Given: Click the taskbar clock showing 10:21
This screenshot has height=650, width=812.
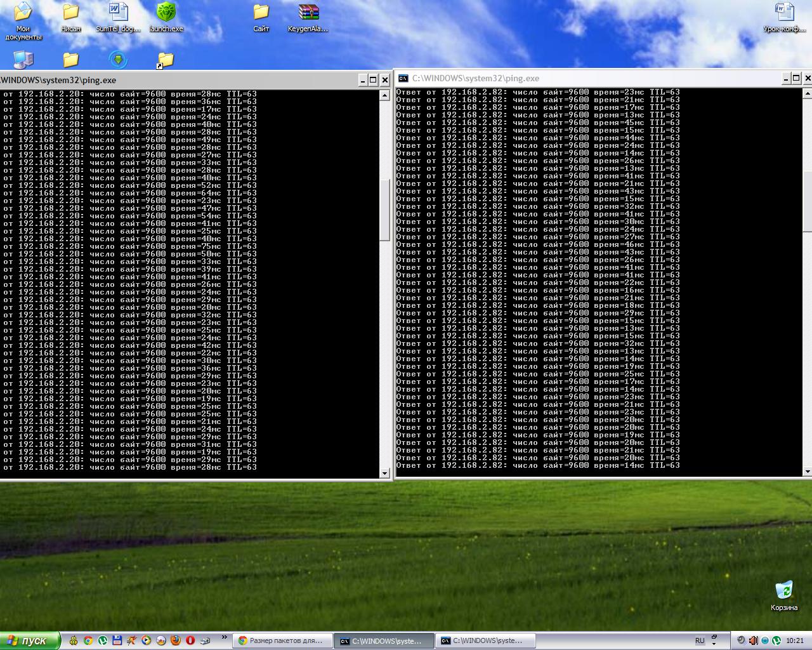Looking at the screenshot, I should coord(795,640).
